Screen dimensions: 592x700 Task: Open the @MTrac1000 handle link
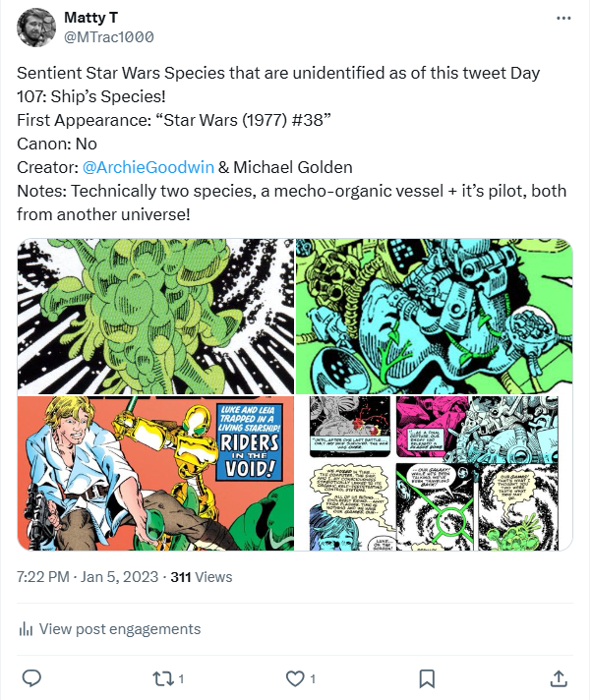point(108,36)
